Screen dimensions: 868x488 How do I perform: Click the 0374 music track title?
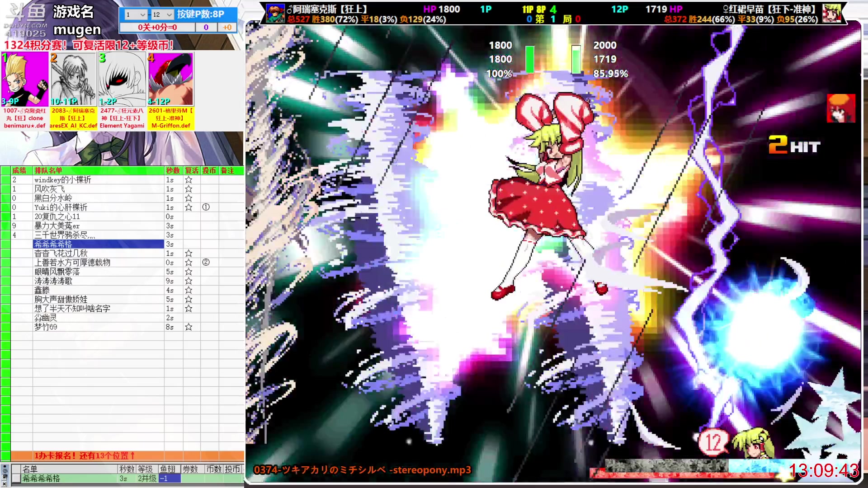click(x=362, y=470)
